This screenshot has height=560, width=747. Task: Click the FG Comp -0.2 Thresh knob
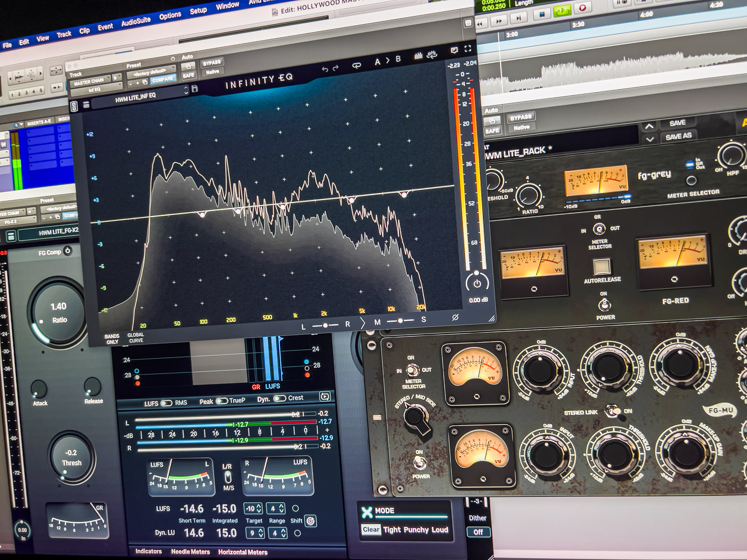point(72,457)
